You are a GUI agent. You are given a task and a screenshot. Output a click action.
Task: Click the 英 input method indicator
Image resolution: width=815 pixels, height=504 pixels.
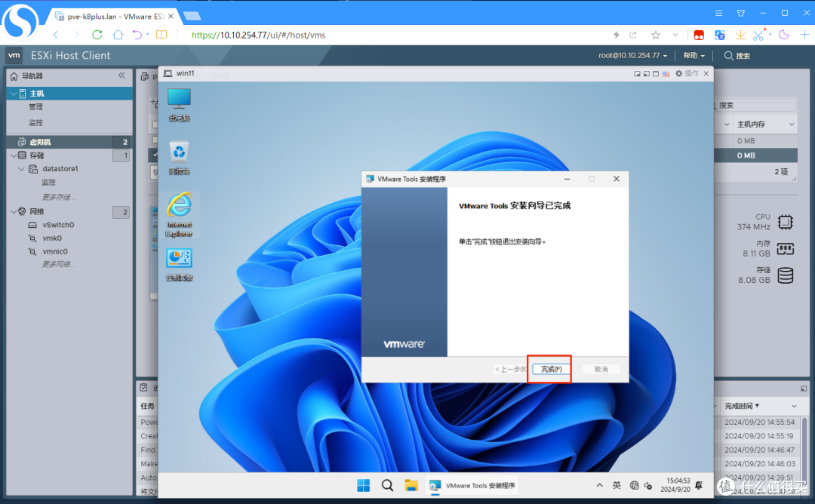click(x=617, y=485)
